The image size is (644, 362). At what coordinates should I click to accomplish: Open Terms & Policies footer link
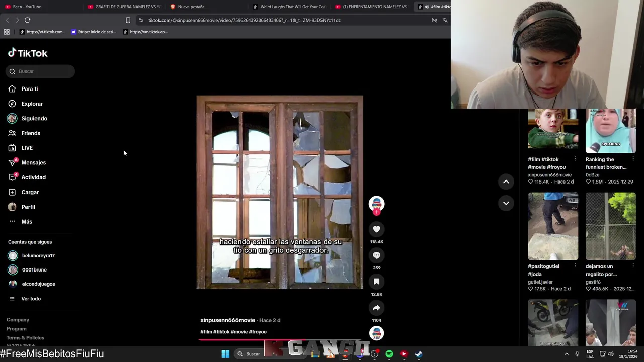25,338
